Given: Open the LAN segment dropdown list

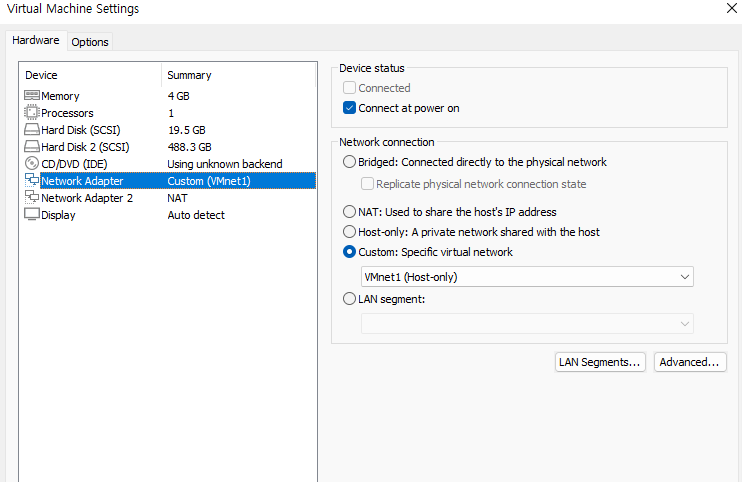Looking at the screenshot, I should click(x=527, y=324).
